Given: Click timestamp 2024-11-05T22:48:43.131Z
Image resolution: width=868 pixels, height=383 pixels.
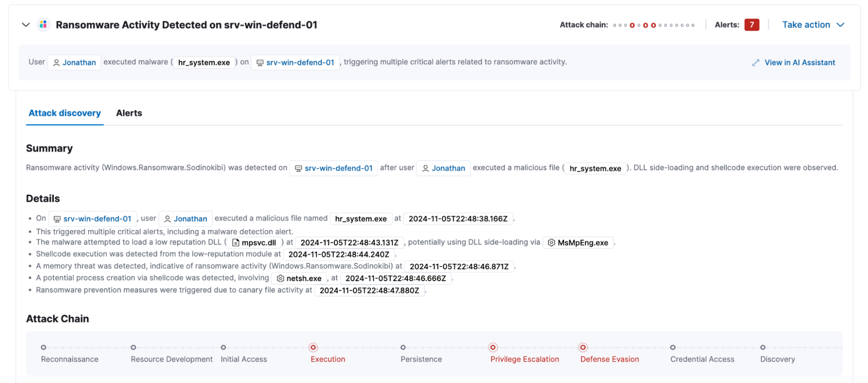Looking at the screenshot, I should (x=350, y=242).
